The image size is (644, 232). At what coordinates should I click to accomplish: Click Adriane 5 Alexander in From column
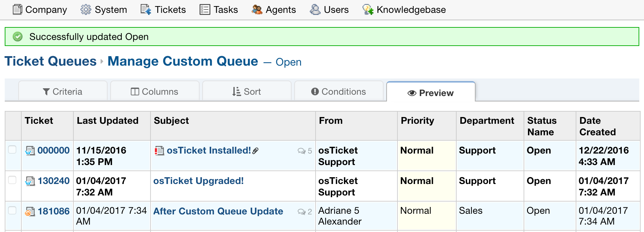(340, 216)
